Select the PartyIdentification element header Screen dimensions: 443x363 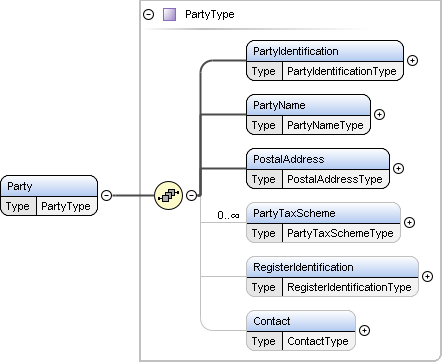tap(325, 51)
